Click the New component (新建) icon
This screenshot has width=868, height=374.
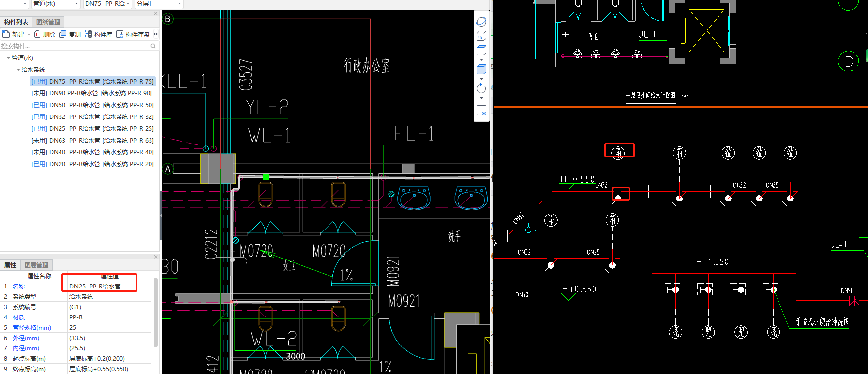(x=6, y=34)
